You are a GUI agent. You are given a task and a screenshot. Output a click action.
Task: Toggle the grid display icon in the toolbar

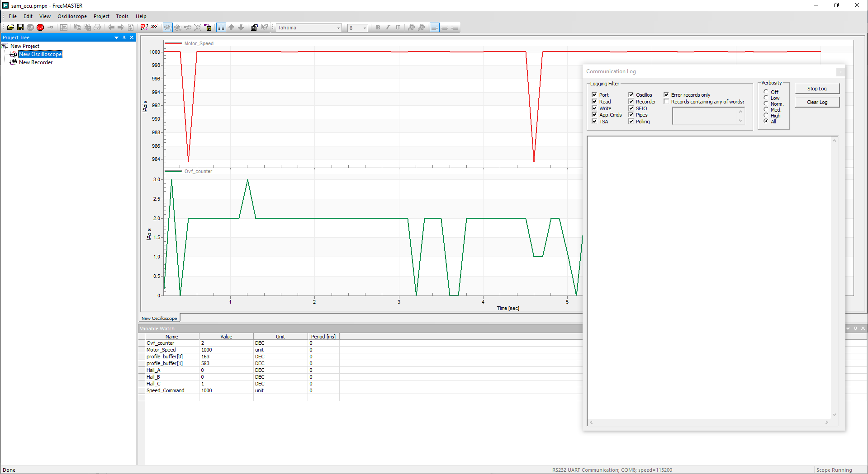tap(221, 27)
